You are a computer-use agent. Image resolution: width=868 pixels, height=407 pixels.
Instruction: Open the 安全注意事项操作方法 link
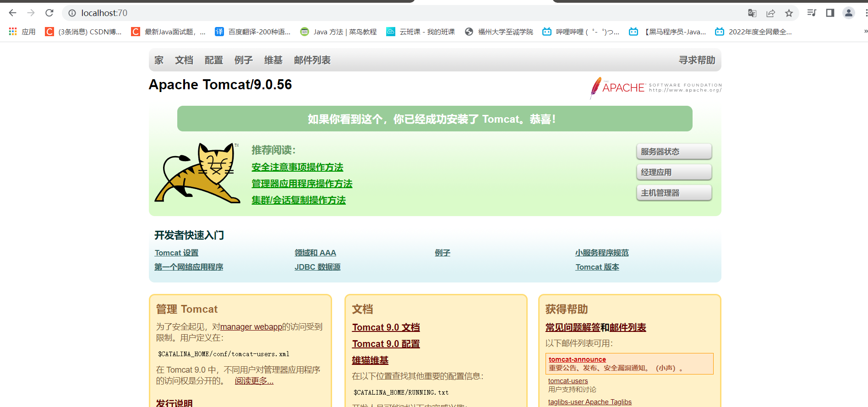tap(297, 167)
